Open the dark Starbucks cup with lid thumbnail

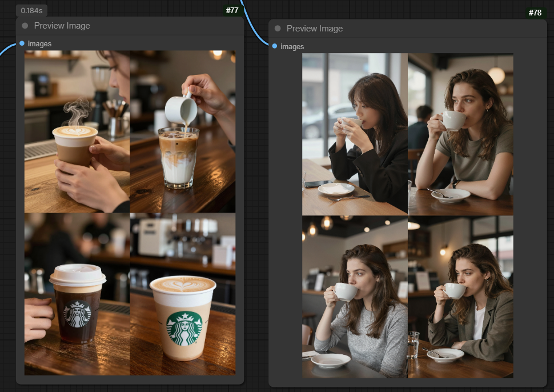click(x=77, y=294)
